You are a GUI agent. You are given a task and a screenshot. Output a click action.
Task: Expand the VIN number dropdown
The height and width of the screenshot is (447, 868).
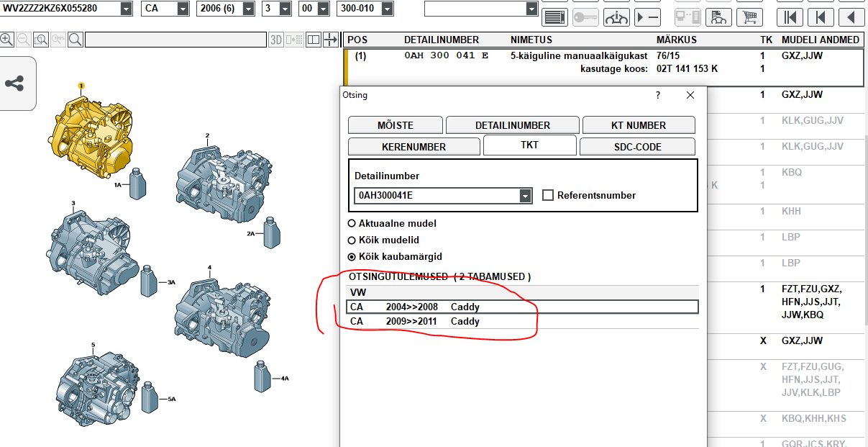pos(127,9)
